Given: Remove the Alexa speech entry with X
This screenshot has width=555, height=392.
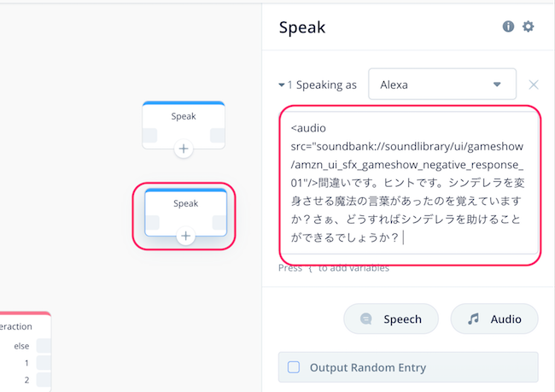Looking at the screenshot, I should (534, 85).
